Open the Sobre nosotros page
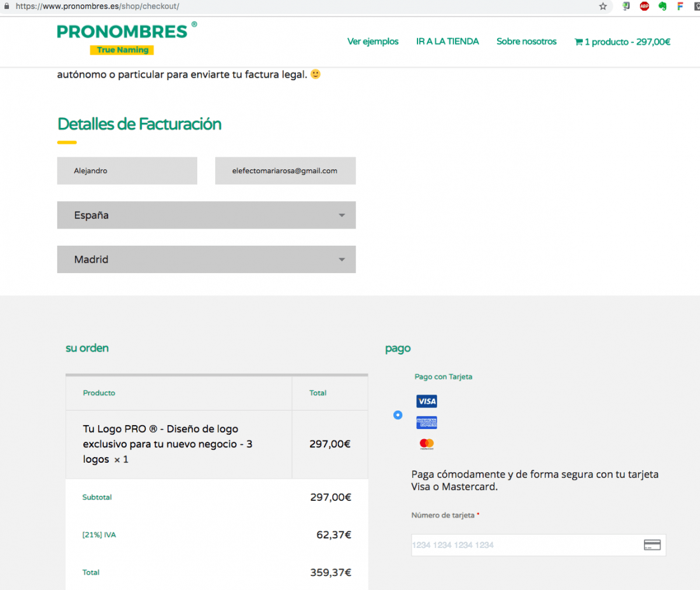 [526, 41]
